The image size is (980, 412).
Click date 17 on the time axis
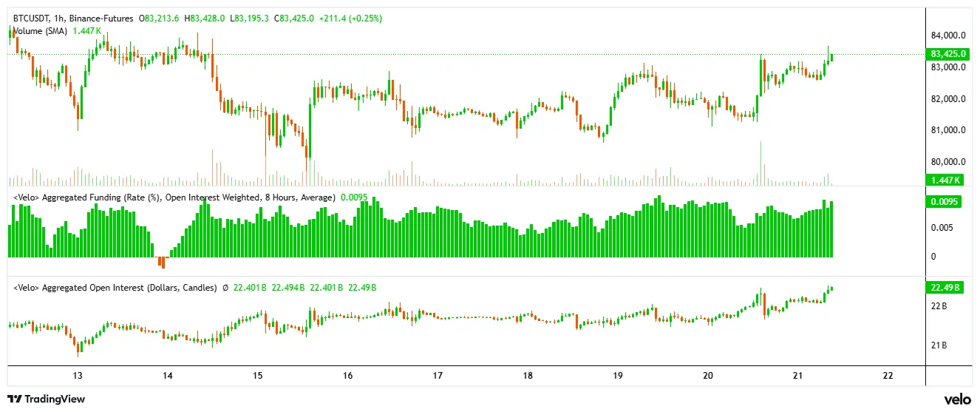(x=438, y=376)
